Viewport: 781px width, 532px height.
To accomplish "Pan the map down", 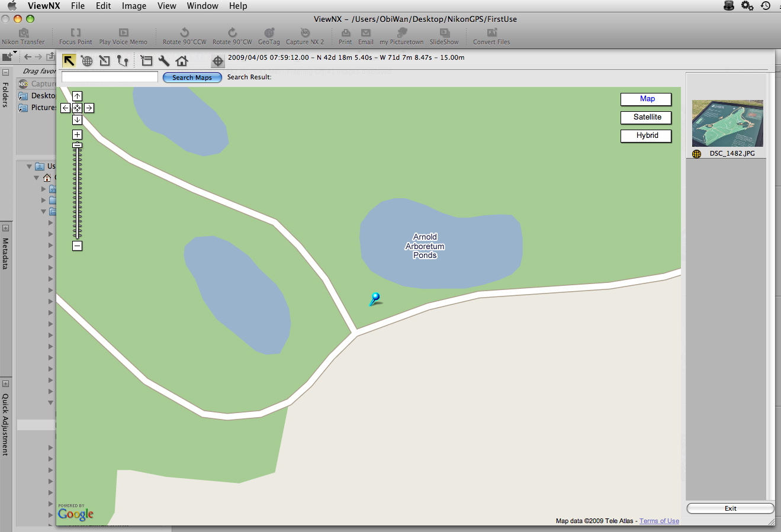I will [78, 120].
